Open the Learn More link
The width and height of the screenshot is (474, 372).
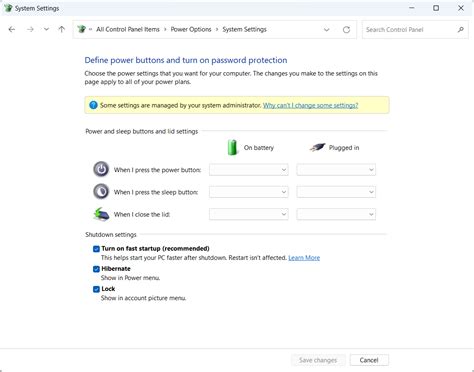(304, 258)
